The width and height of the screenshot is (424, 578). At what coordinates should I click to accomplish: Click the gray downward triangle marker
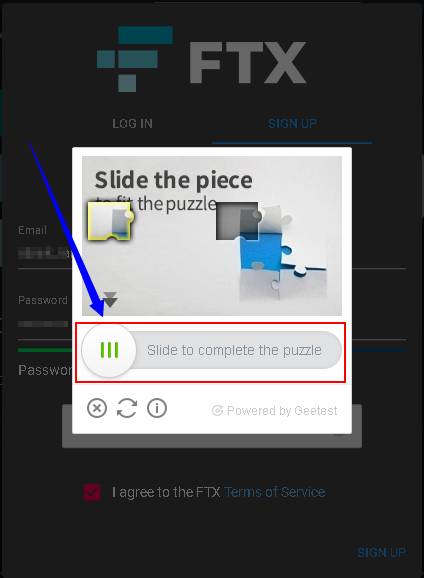coord(110,300)
